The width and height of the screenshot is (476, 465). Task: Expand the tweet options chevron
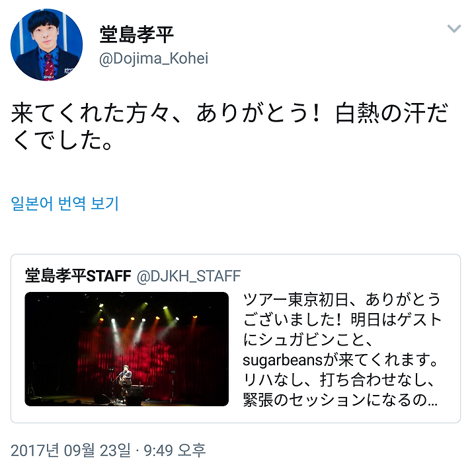pyautogui.click(x=454, y=28)
